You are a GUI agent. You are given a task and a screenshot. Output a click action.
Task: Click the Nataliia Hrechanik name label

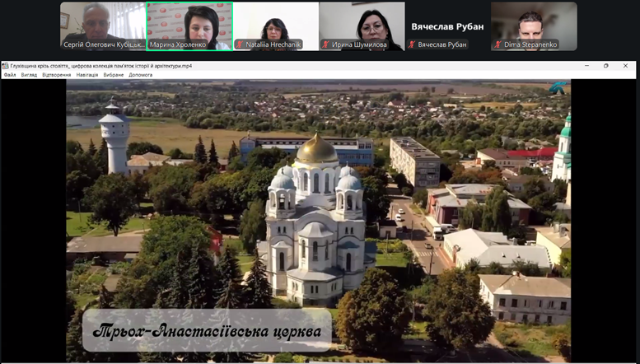pos(269,44)
